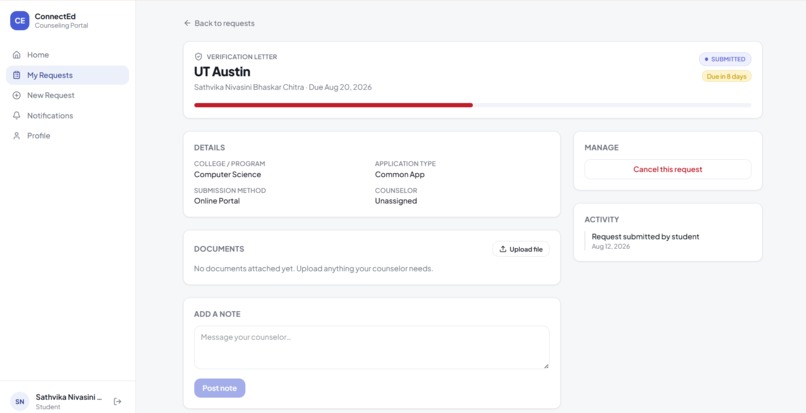Click the ConnectEd CE logo icon
Viewport: 806px width, 413px height.
[20, 21]
